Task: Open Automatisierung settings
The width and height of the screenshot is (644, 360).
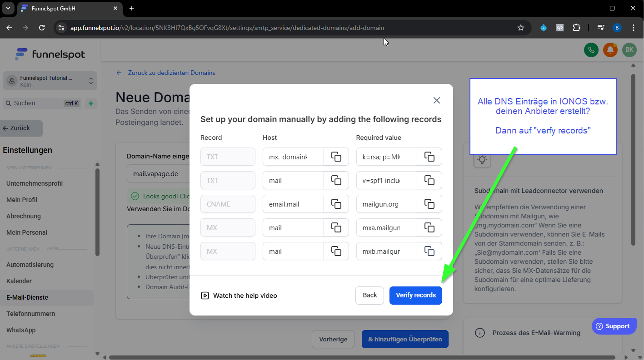Action: tap(30, 265)
